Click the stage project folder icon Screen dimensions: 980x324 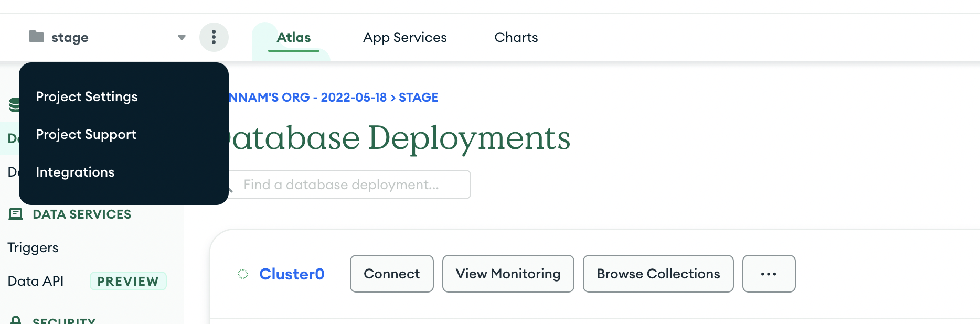[37, 36]
